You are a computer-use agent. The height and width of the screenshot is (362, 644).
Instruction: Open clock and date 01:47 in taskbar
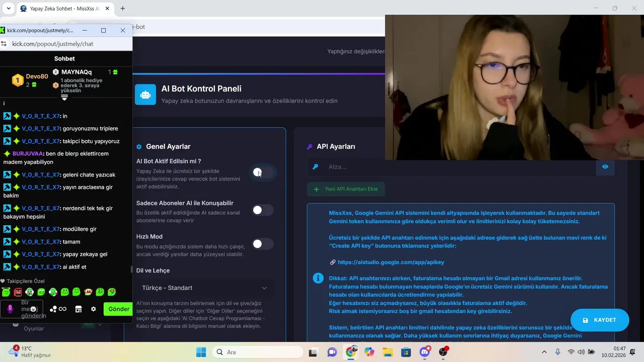coord(613,352)
